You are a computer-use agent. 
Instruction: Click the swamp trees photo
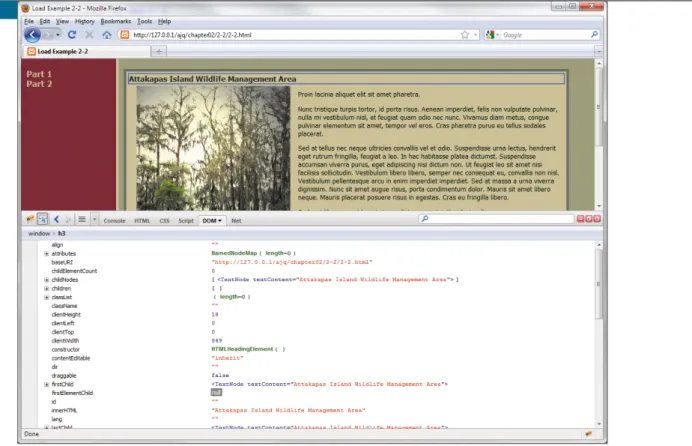pyautogui.click(x=213, y=148)
